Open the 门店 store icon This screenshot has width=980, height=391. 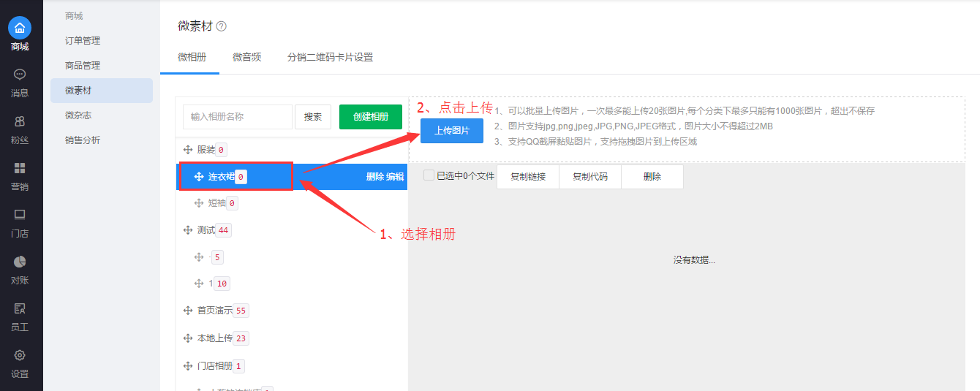click(x=20, y=215)
